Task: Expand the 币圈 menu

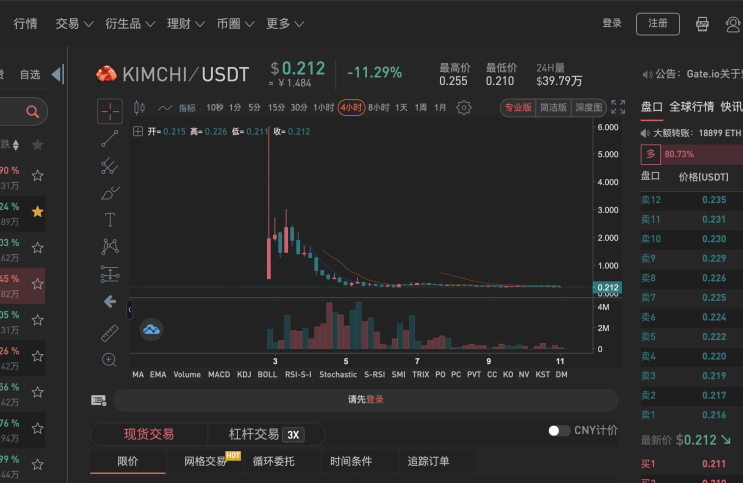Action: (236, 24)
